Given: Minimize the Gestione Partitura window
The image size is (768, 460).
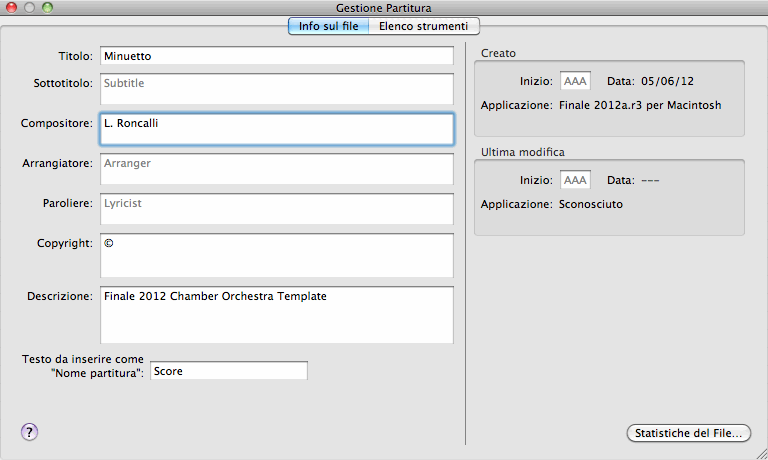Looking at the screenshot, I should [x=30, y=7].
